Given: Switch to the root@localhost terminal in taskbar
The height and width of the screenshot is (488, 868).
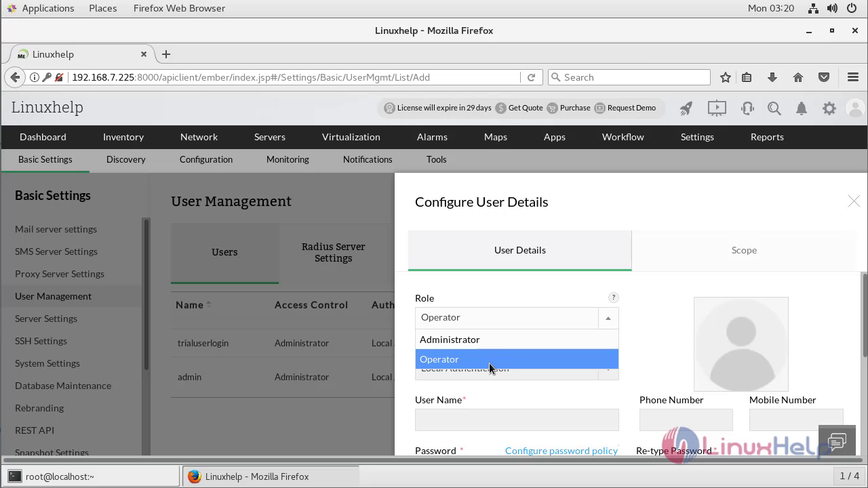Looking at the screenshot, I should pos(92,476).
